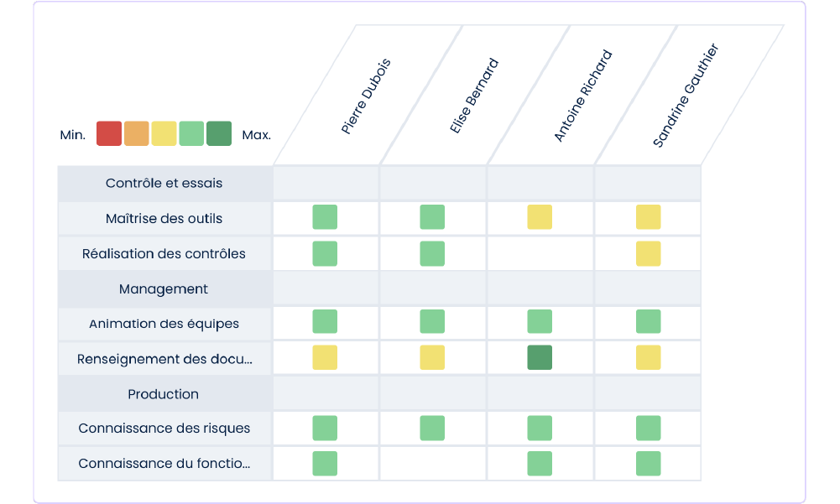Collapse the Contrôle et essais category row
This screenshot has height=504, width=840.
coord(164,183)
